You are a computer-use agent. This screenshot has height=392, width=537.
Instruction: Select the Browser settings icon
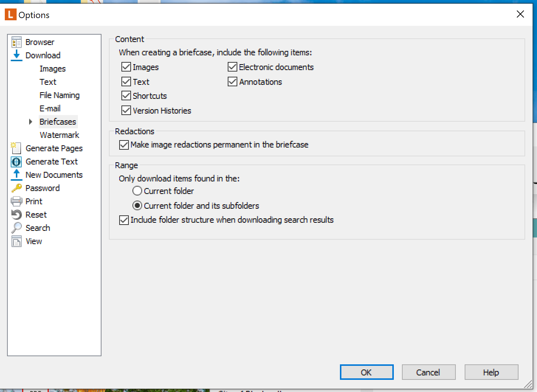tap(16, 42)
